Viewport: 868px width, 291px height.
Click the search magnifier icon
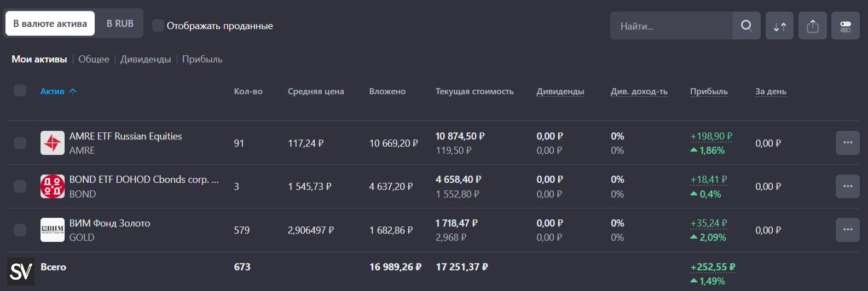coord(746,26)
